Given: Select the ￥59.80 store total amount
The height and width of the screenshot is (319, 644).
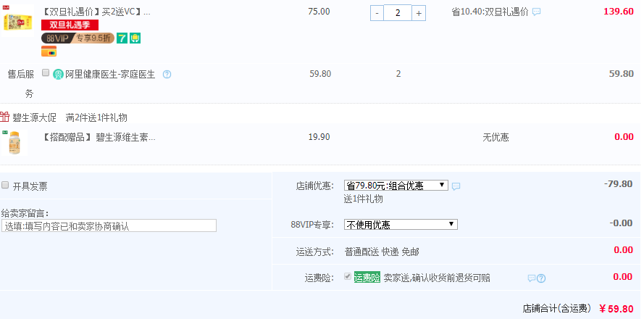Looking at the screenshot, I should (x=616, y=309).
